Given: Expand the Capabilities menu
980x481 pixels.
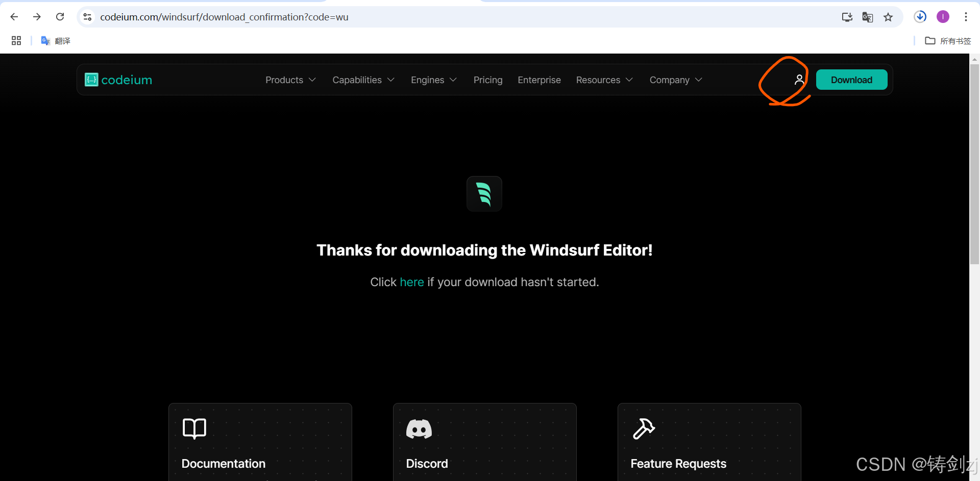Looking at the screenshot, I should click(363, 80).
